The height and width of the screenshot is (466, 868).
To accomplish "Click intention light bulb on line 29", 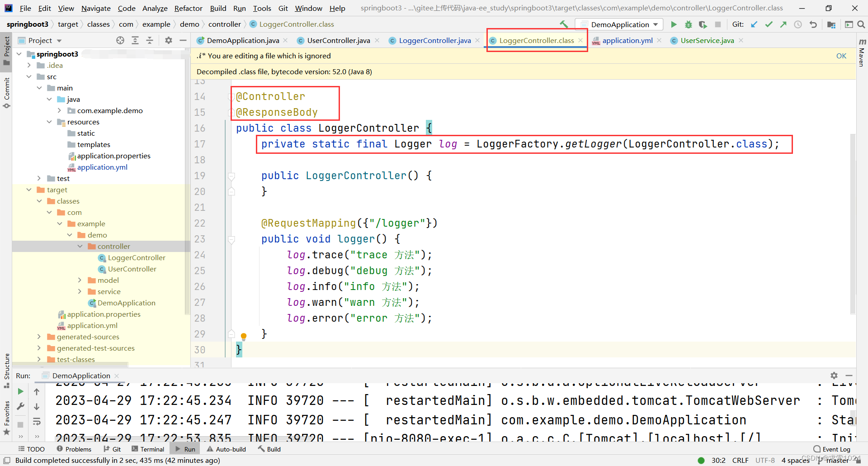I will point(244,336).
